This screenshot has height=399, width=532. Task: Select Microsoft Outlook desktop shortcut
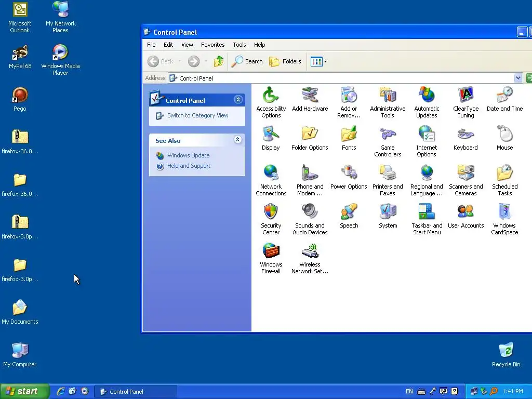[20, 17]
